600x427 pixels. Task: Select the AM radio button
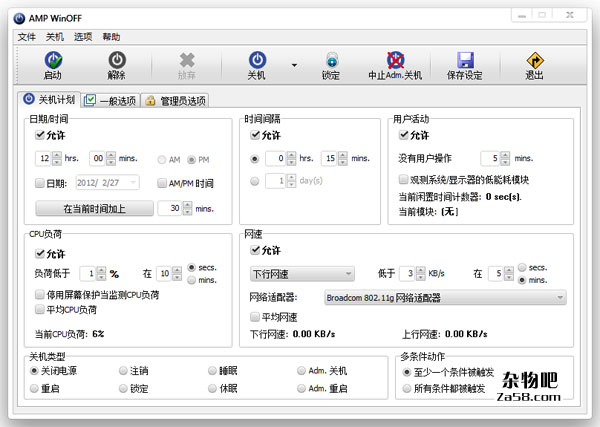[x=162, y=160]
